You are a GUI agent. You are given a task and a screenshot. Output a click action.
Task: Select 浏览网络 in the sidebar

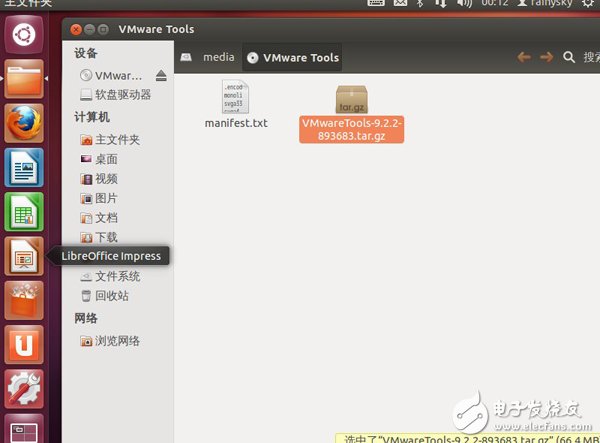(x=110, y=341)
